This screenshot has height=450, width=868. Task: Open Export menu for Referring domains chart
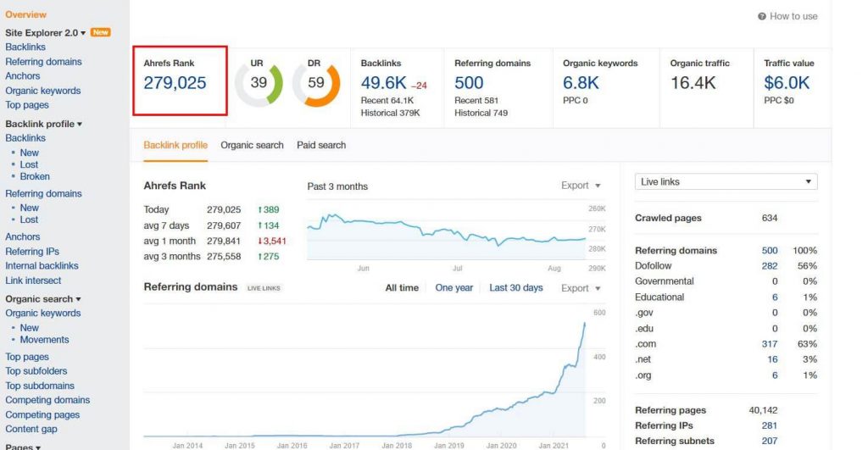(581, 288)
